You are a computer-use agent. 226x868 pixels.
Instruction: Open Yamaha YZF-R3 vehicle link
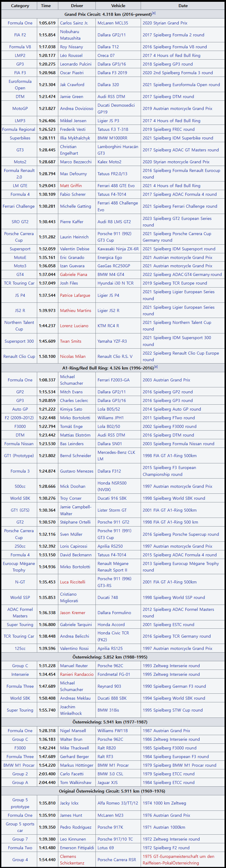pos(112,341)
